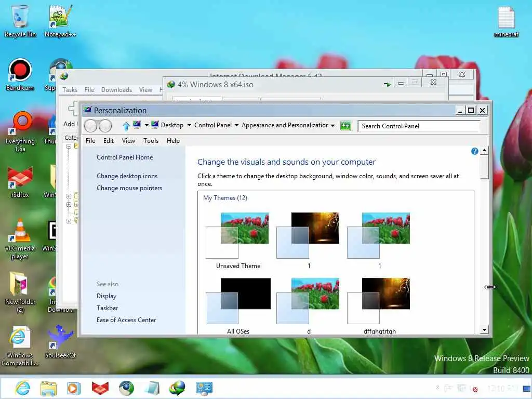The height and width of the screenshot is (399, 532).
Task: Open the location icon dropdown arrow in address bar
Action: tap(147, 125)
